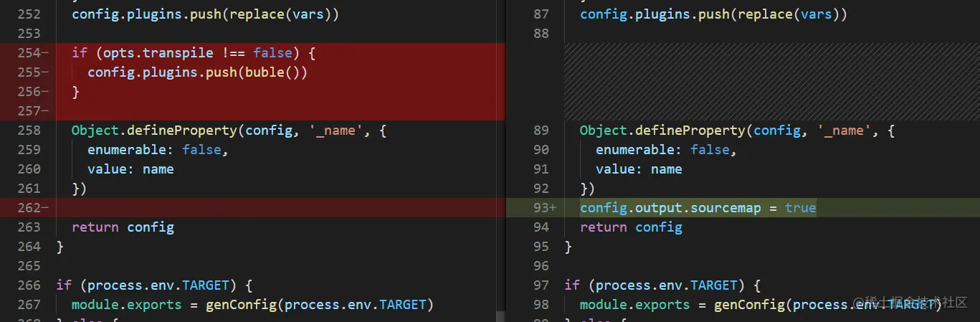Click config.plugins.push(replace(vars)) on line 87
Image resolution: width=980 pixels, height=322 pixels.
tap(713, 14)
